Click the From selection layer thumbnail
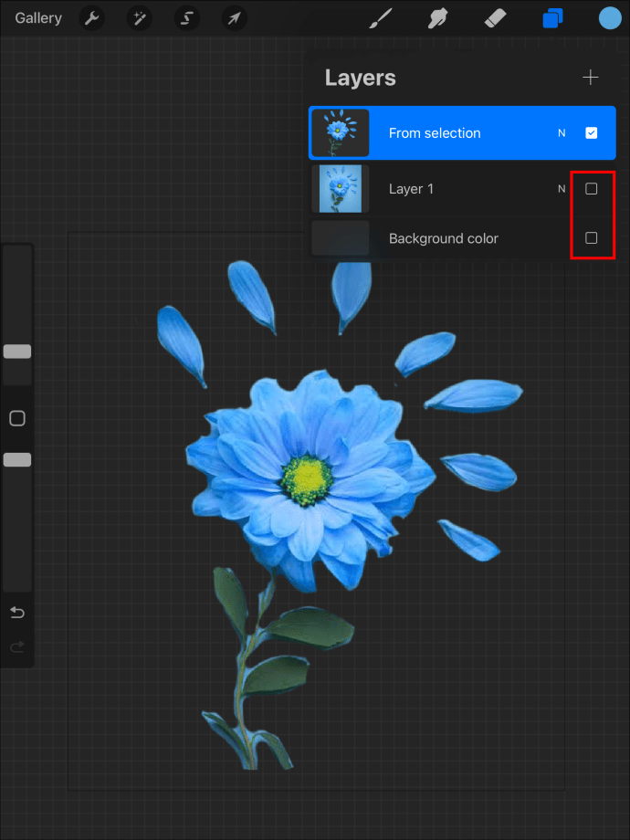The height and width of the screenshot is (840, 630). tap(341, 133)
